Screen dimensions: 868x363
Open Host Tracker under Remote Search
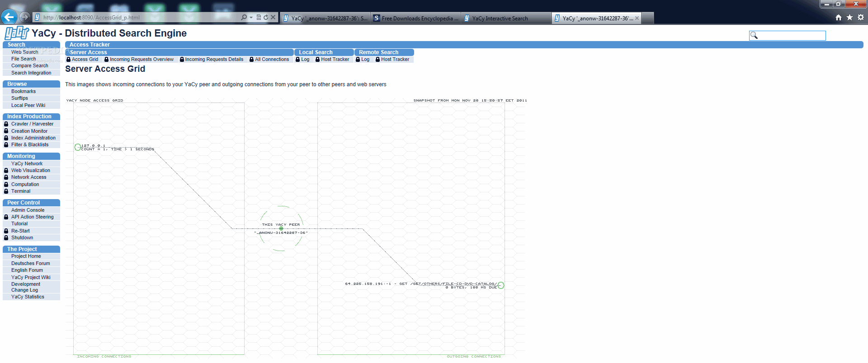pyautogui.click(x=395, y=60)
